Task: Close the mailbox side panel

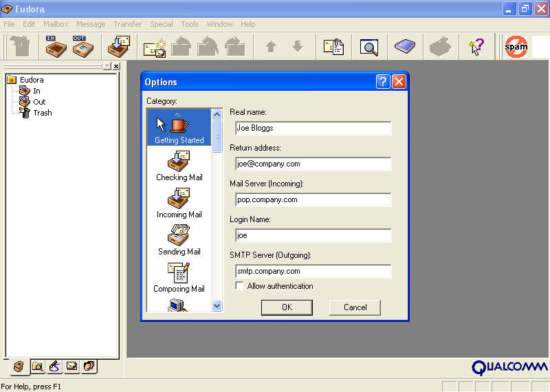Action: point(116,66)
